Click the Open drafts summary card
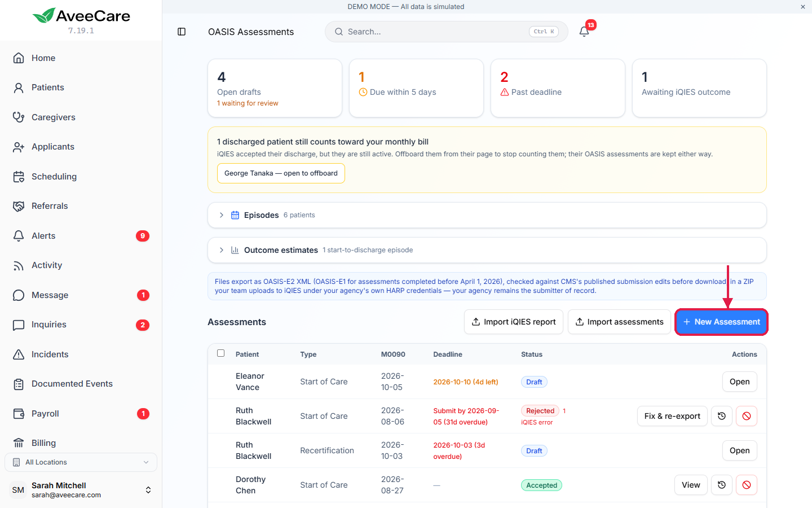 click(275, 88)
